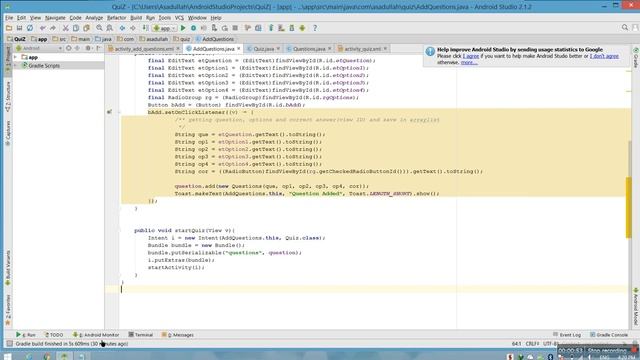The height and width of the screenshot is (360, 640).
Task: Open the Build menu
Action: point(136,18)
